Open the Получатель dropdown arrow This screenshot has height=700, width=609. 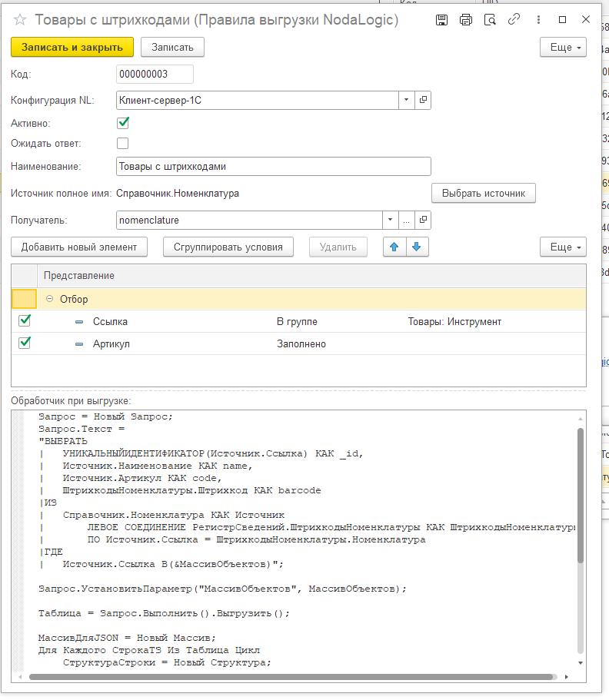[x=390, y=221]
